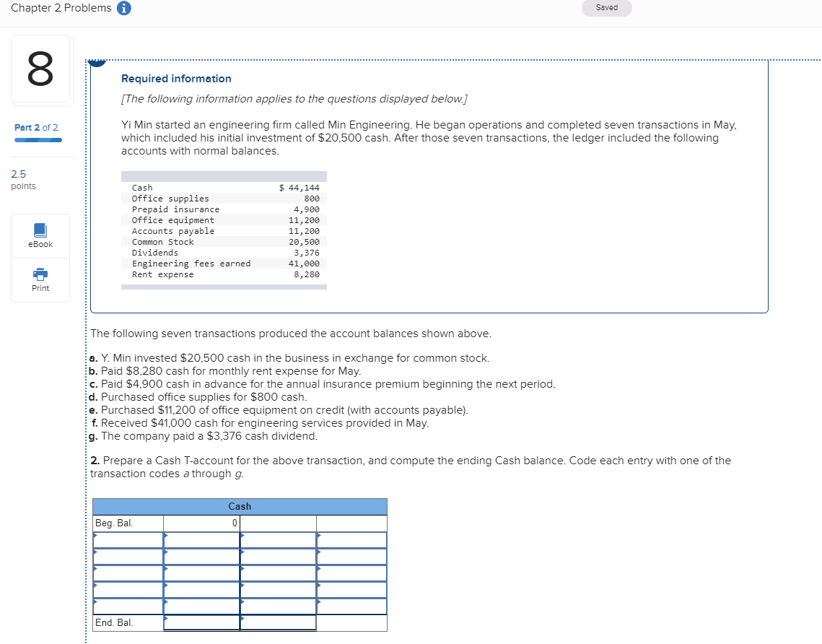Click the eBook book icon inside its tile
822x644 pixels.
[40, 230]
